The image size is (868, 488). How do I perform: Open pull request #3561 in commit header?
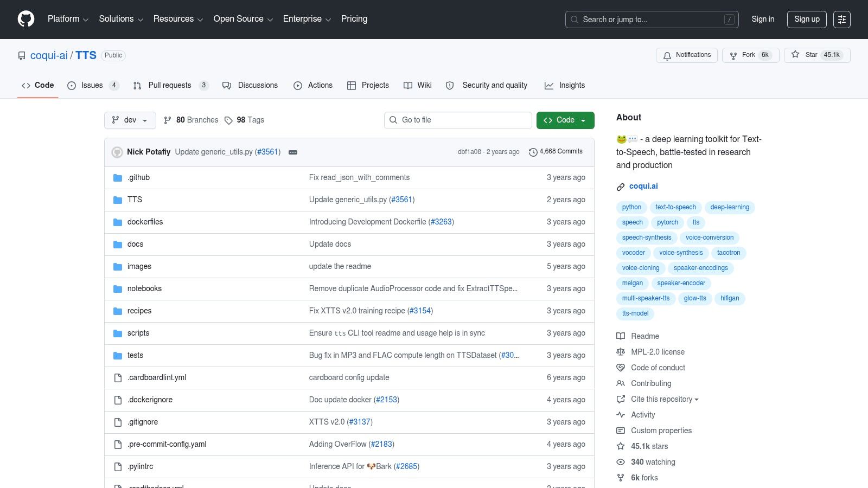pyautogui.click(x=267, y=152)
